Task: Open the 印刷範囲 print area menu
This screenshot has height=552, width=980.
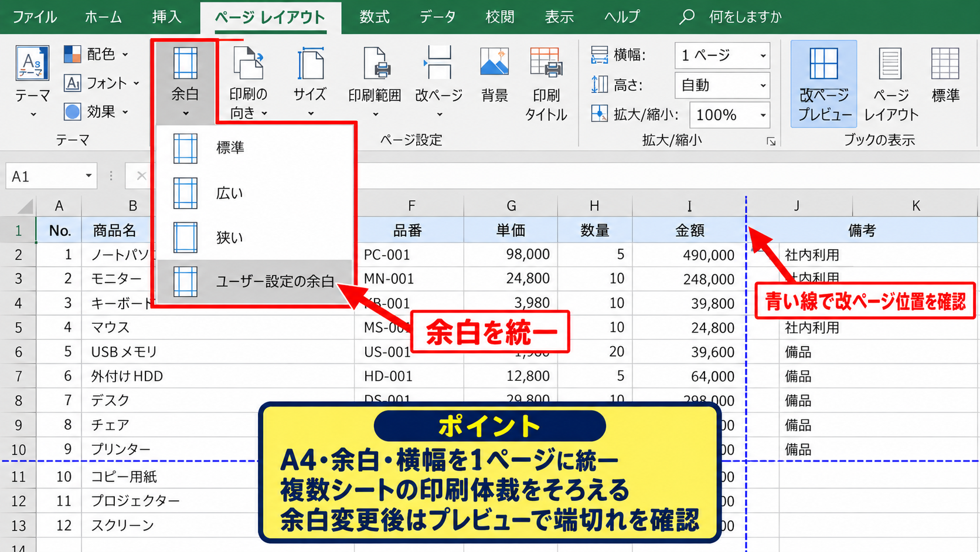Action: 375,82
